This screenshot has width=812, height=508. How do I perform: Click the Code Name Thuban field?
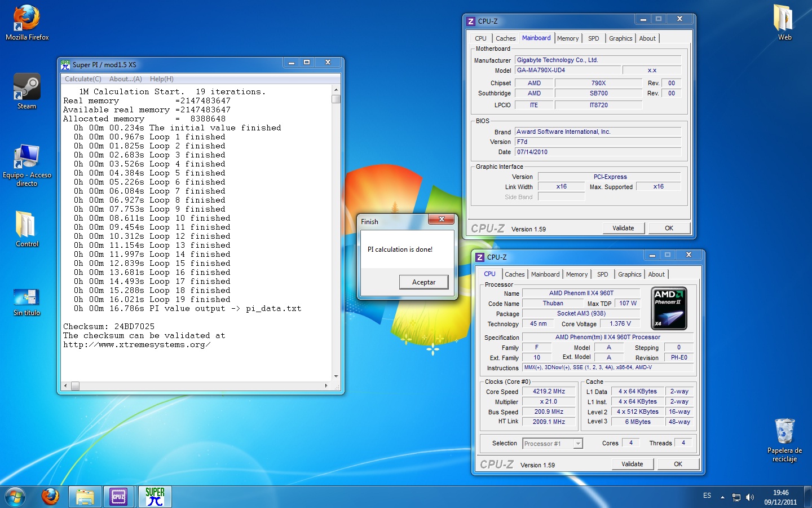553,304
